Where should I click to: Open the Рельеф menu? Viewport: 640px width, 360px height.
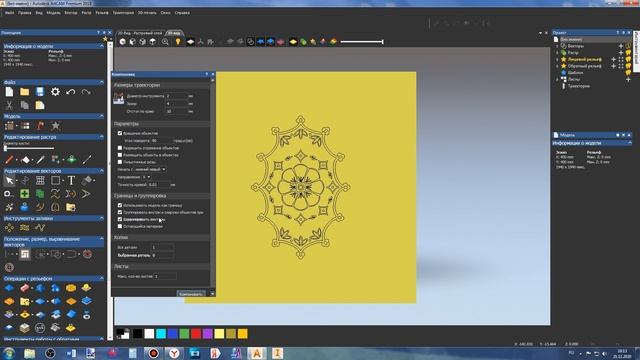click(x=102, y=13)
